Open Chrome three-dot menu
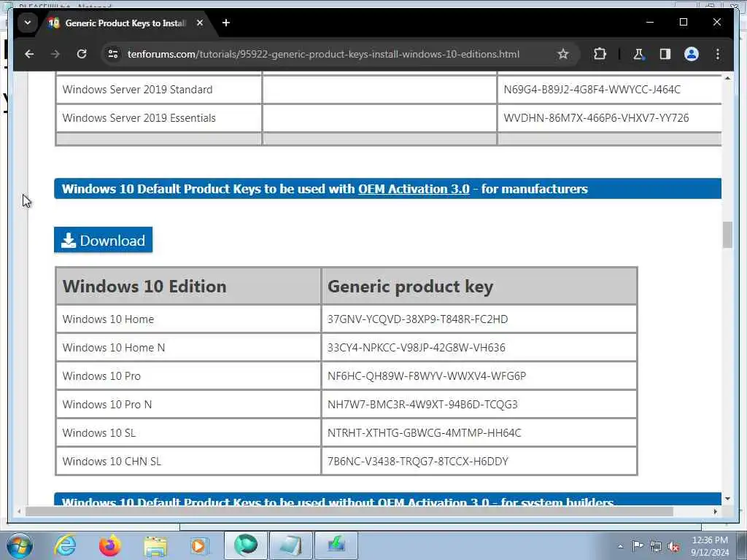 pyautogui.click(x=718, y=54)
